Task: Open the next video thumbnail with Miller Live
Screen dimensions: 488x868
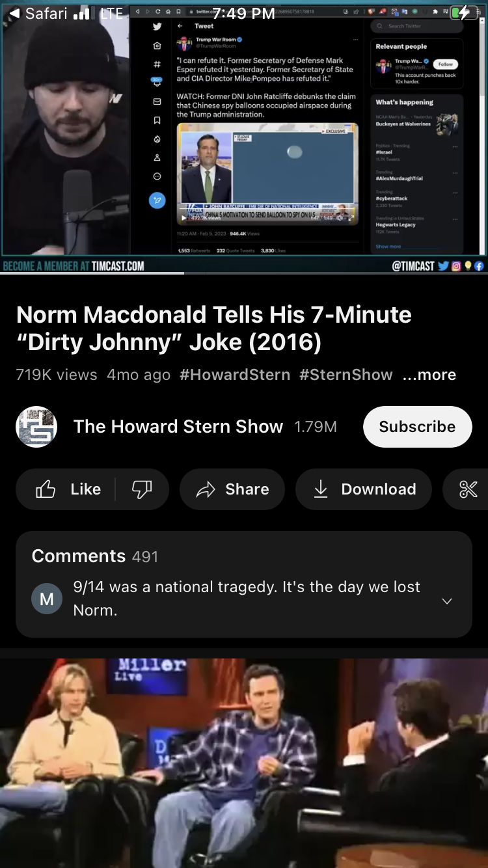Action: pyautogui.click(x=244, y=763)
